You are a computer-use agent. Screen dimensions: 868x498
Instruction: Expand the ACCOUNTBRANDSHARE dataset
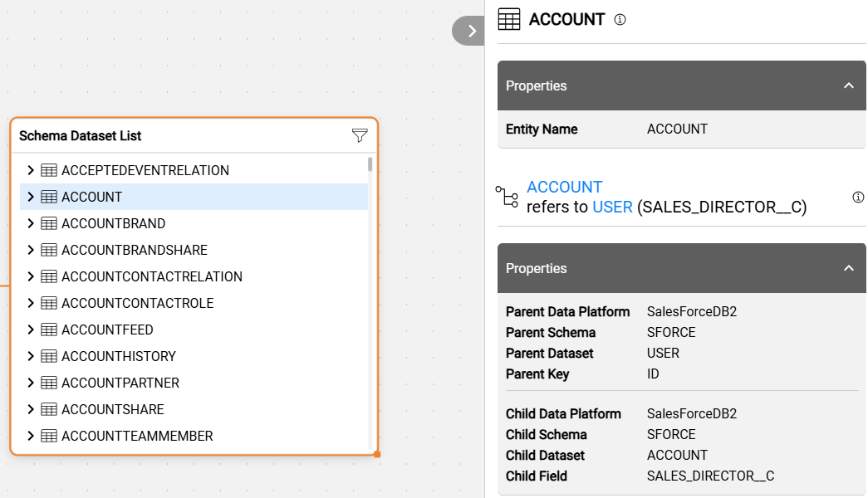click(x=31, y=250)
